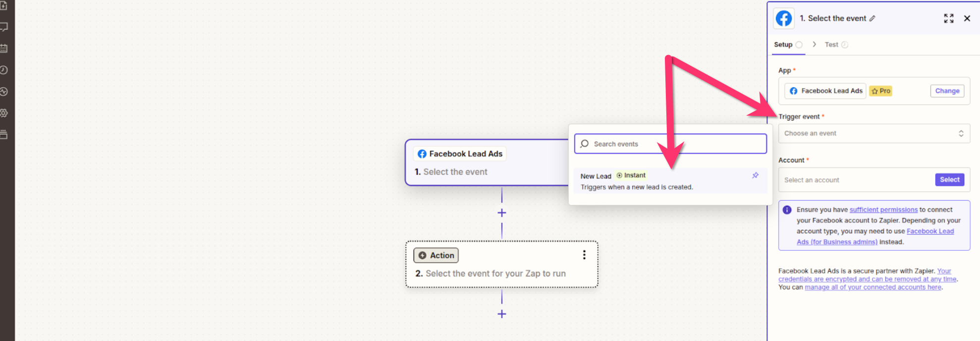Click the Select account button
The image size is (980, 341).
coord(949,179)
